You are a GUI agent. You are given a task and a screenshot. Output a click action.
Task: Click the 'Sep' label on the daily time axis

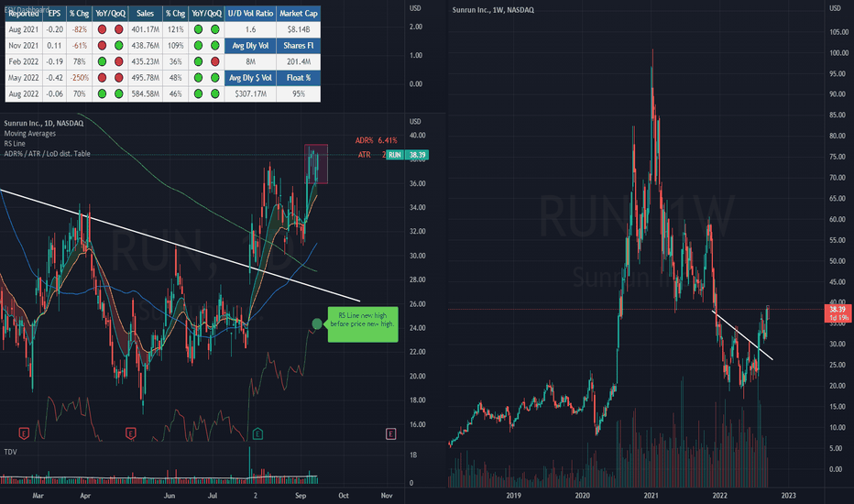[301, 495]
